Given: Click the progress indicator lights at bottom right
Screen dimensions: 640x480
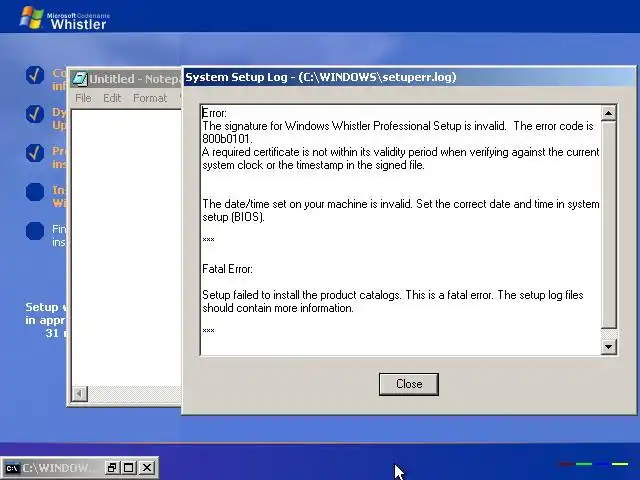Looking at the screenshot, I should (593, 464).
